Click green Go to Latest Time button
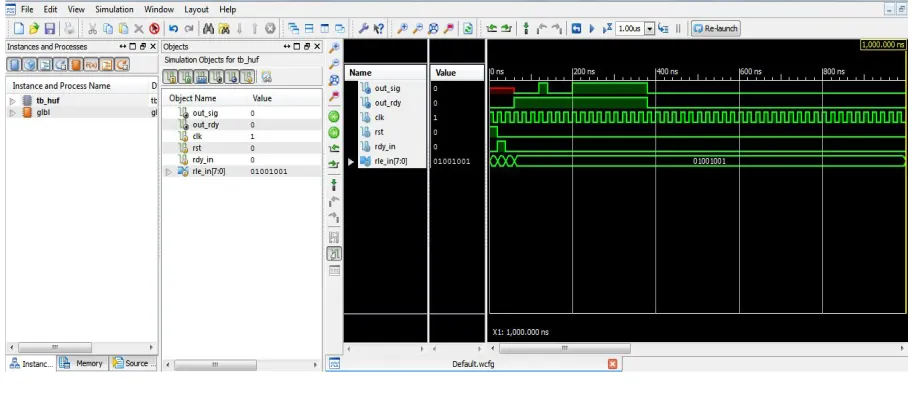 pyautogui.click(x=334, y=133)
